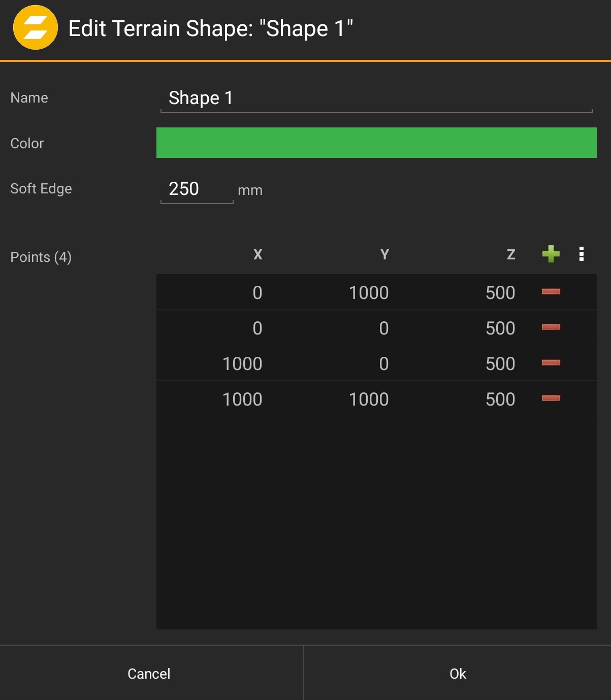Click the Name field containing Shape 1
The height and width of the screenshot is (700, 611).
coord(376,98)
